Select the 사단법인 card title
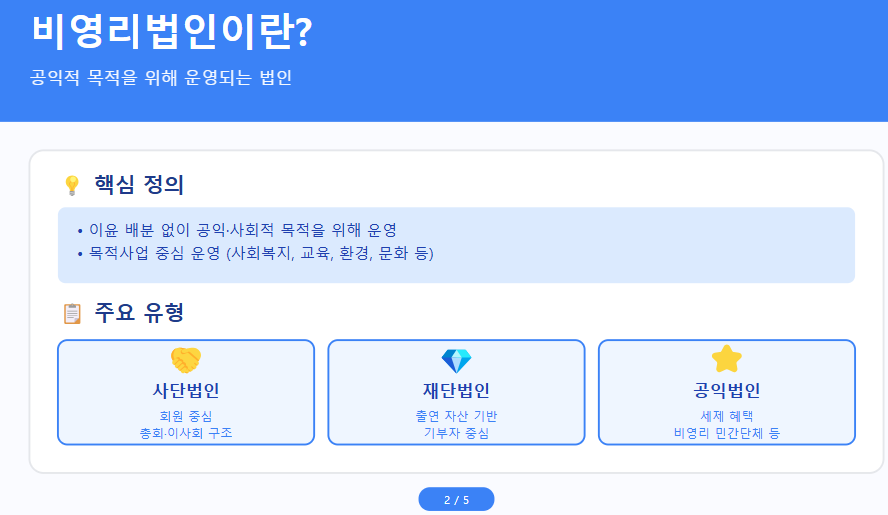Screen dimensions: 888x515 (x=186, y=390)
